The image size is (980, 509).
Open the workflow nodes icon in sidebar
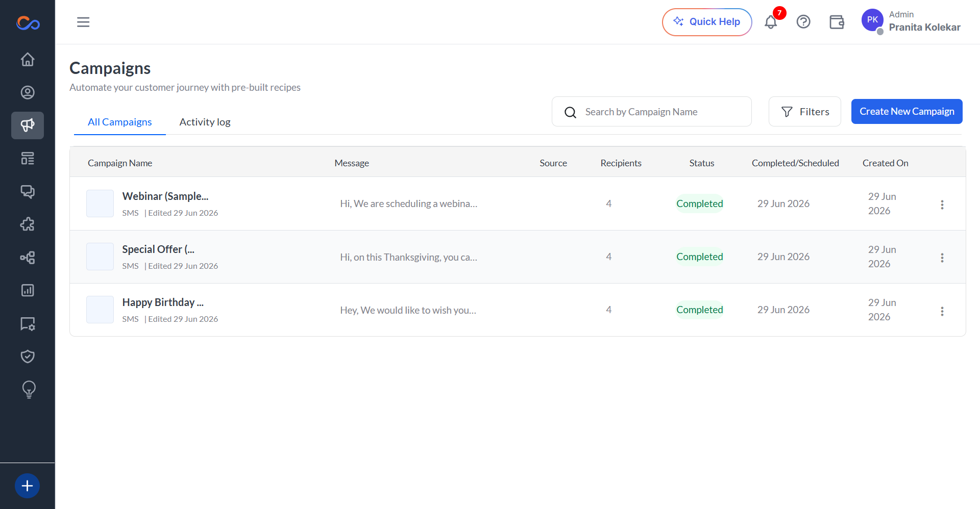pos(28,258)
